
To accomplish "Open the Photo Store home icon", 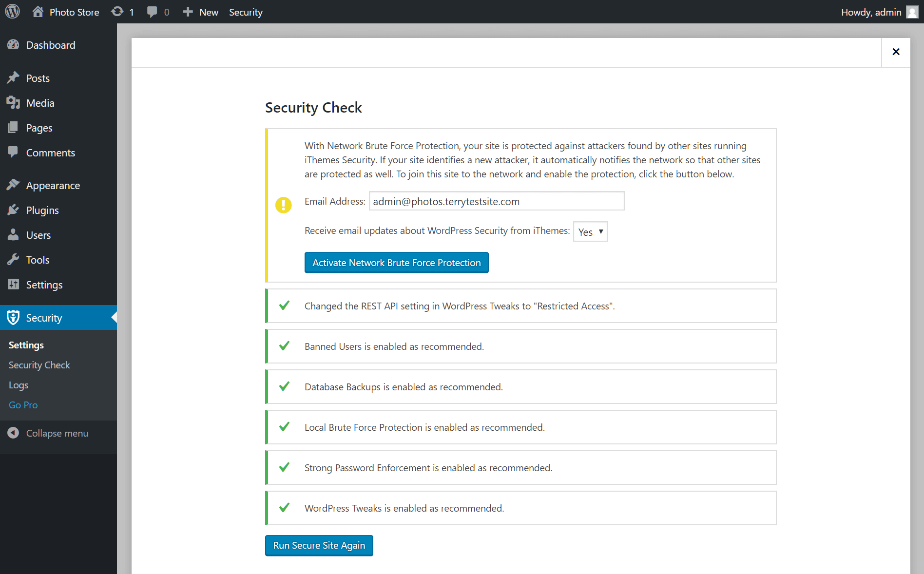I will 38,12.
